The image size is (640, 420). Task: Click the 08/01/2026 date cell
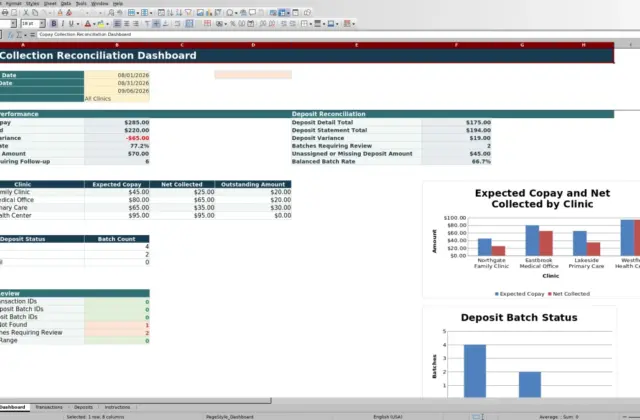(x=117, y=75)
